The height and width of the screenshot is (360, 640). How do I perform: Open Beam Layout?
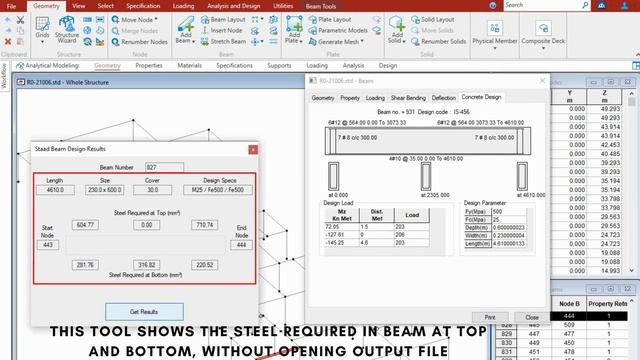pos(223,20)
